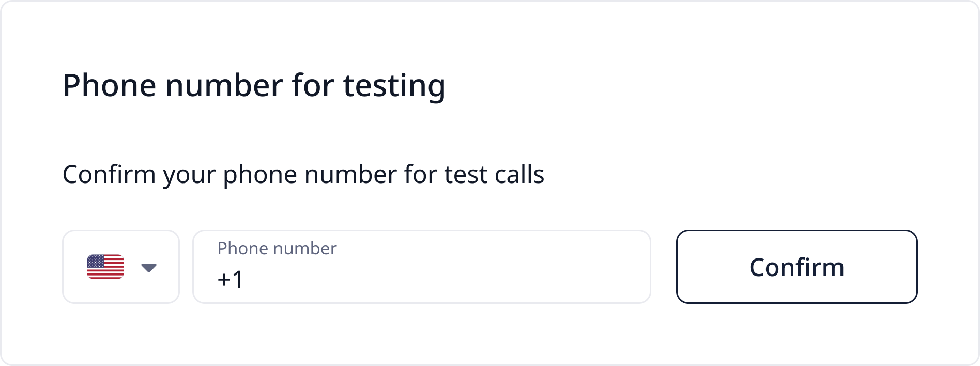
Task: Click the "Confirm" label text
Action: tap(797, 267)
